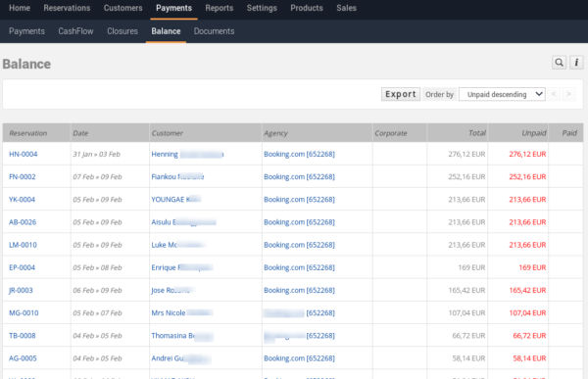Select unpaid amount 169 EUR

point(532,267)
